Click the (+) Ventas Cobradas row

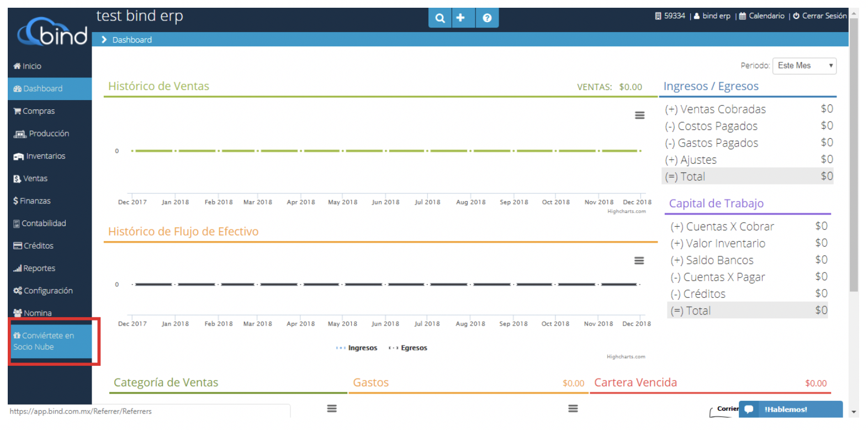[748, 109]
